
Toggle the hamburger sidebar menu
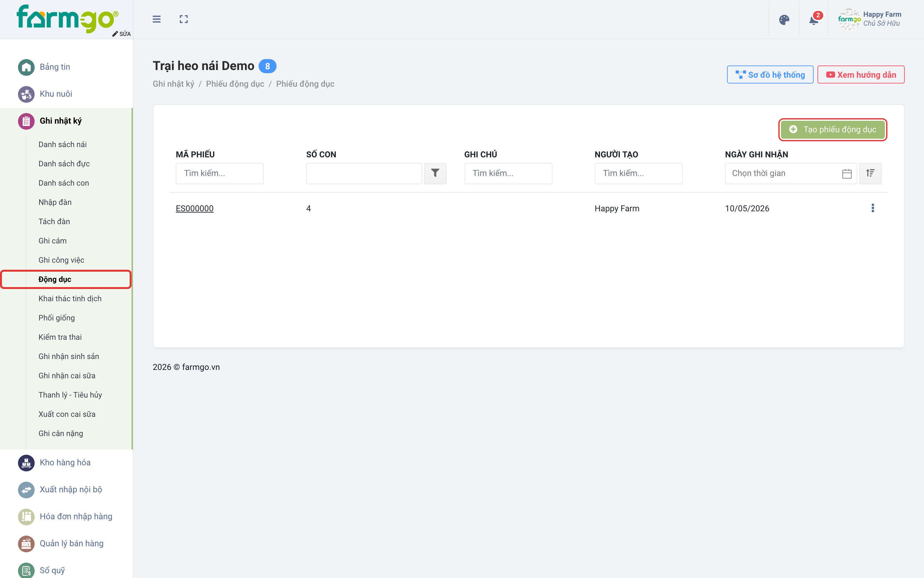tap(157, 19)
